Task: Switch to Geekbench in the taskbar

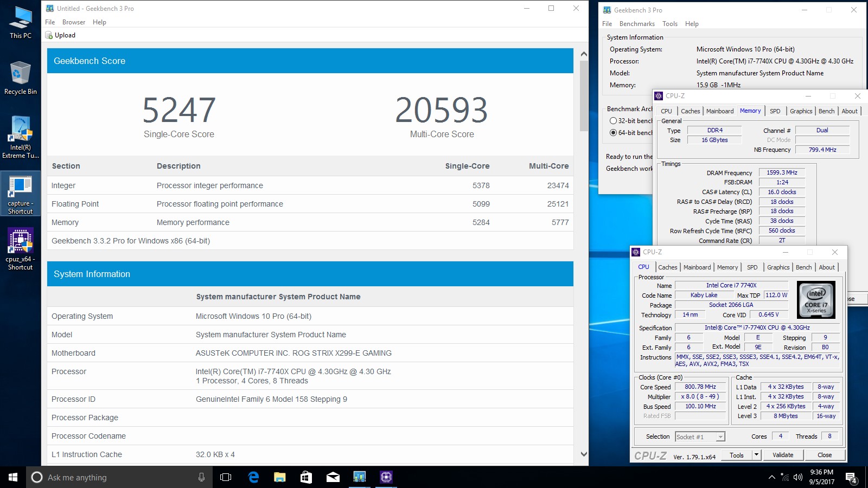Action: pyautogui.click(x=360, y=477)
